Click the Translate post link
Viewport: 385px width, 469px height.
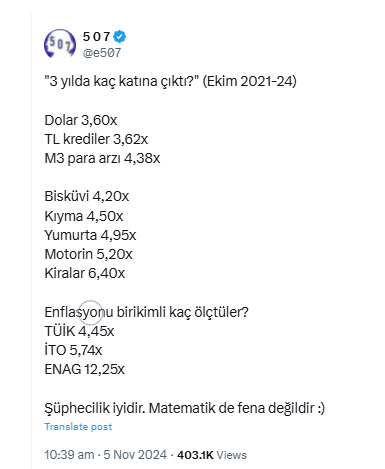[x=78, y=426]
